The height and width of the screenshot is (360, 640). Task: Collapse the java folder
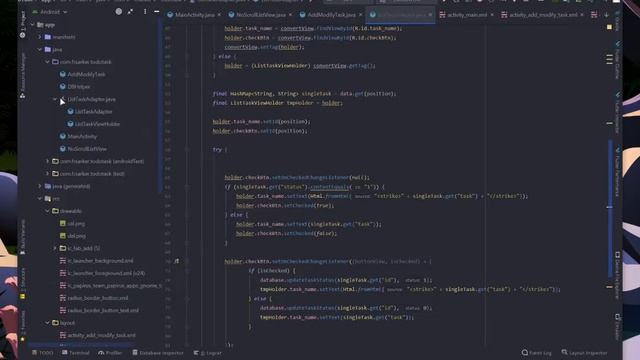point(40,49)
